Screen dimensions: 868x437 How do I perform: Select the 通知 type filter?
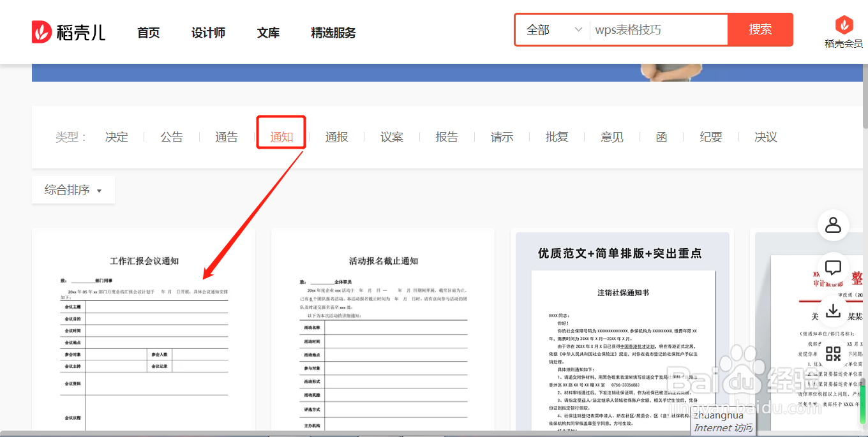pyautogui.click(x=281, y=137)
